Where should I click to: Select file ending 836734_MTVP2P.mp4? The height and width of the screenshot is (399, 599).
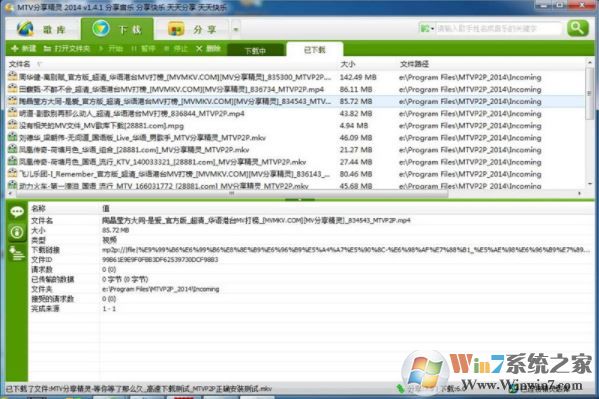(x=171, y=89)
